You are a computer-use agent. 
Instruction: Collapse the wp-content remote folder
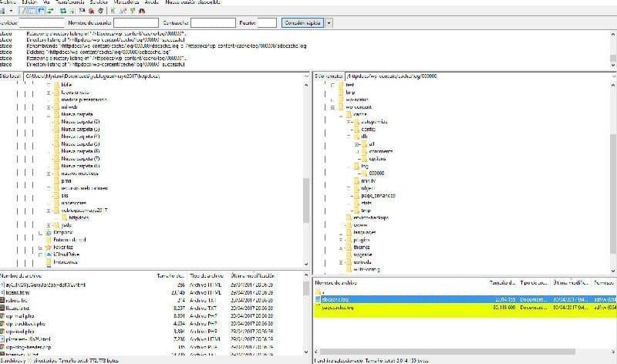pyautogui.click(x=333, y=107)
